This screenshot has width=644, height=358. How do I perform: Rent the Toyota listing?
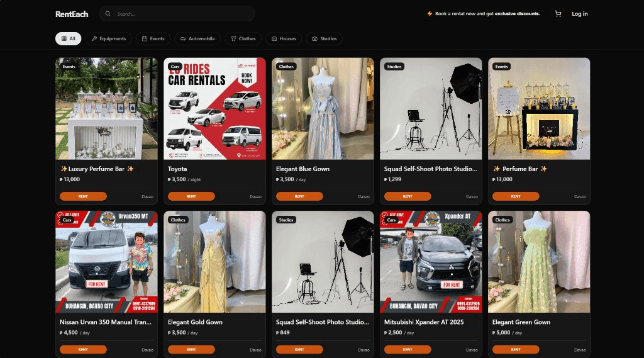pyautogui.click(x=191, y=196)
